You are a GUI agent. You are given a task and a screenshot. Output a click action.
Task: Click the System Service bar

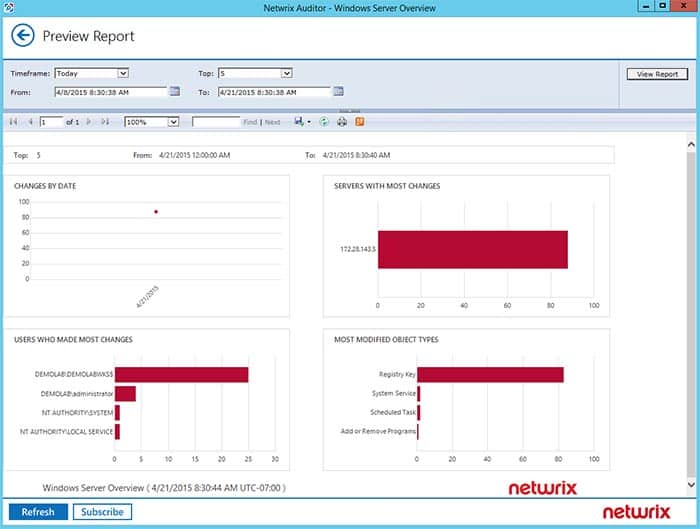point(419,394)
